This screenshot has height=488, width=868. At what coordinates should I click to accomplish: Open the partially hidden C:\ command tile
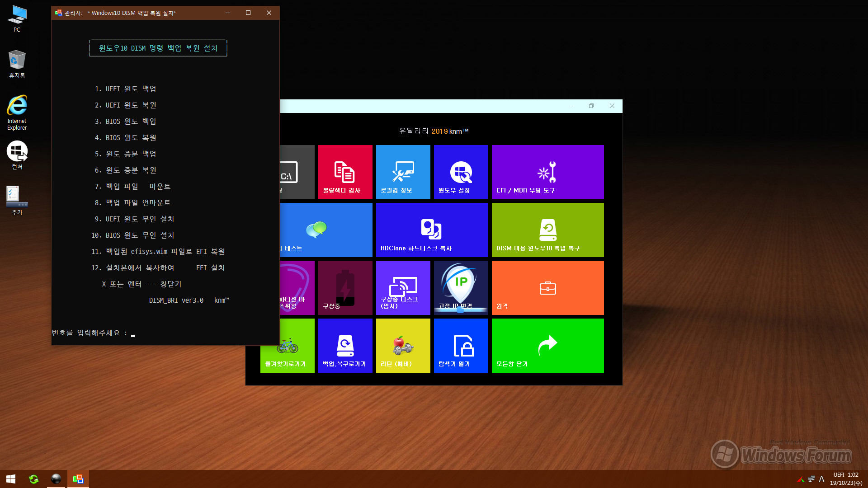click(x=297, y=172)
